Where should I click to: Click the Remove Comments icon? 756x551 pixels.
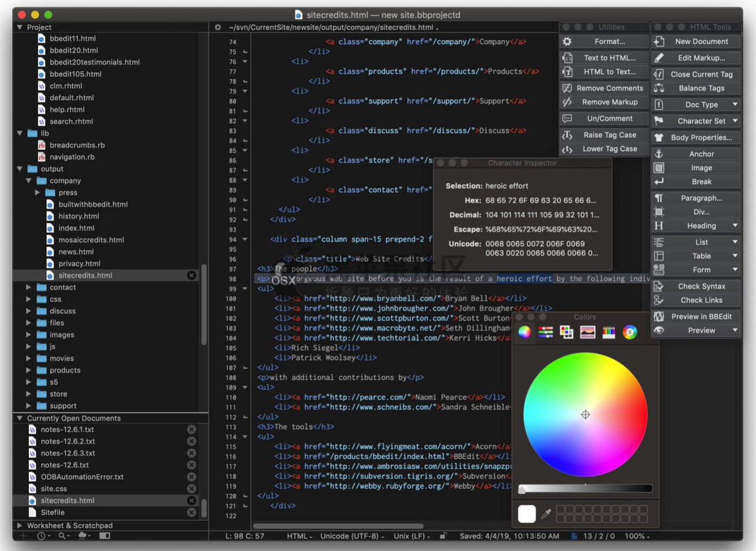pyautogui.click(x=567, y=88)
